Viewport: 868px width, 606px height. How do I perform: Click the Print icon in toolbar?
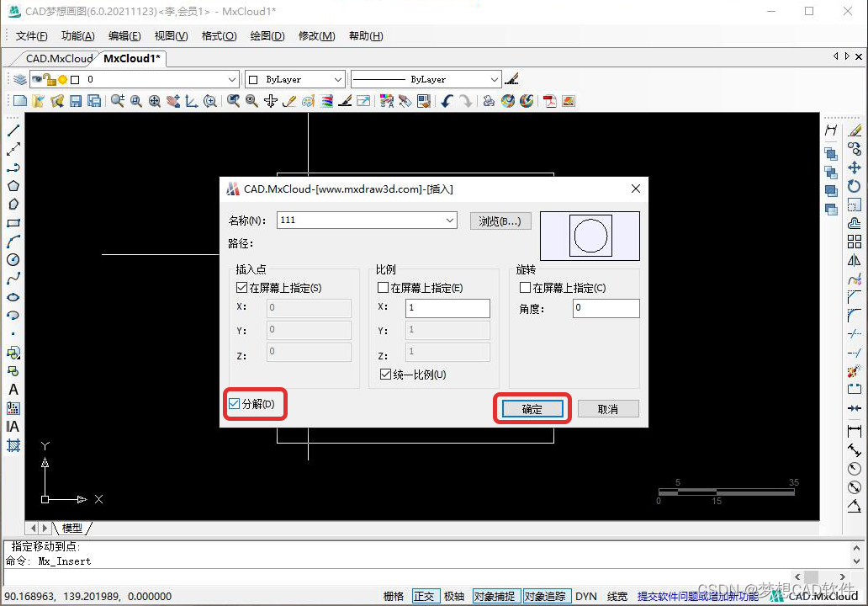pyautogui.click(x=489, y=101)
